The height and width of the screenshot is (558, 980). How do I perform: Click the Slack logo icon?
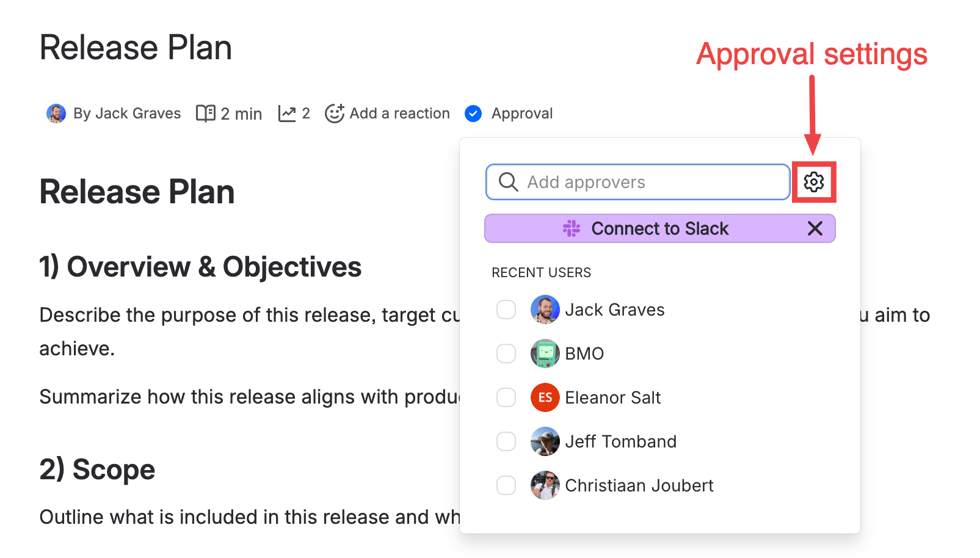tap(572, 228)
